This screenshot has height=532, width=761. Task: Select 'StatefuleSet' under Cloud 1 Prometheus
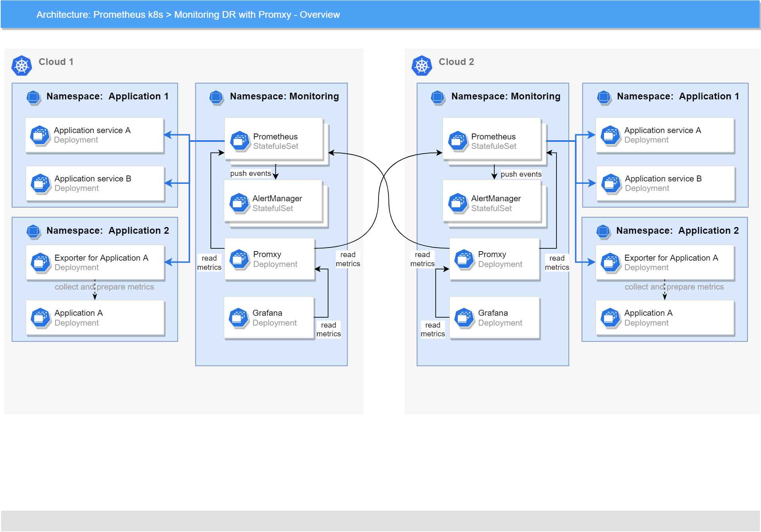(x=276, y=146)
